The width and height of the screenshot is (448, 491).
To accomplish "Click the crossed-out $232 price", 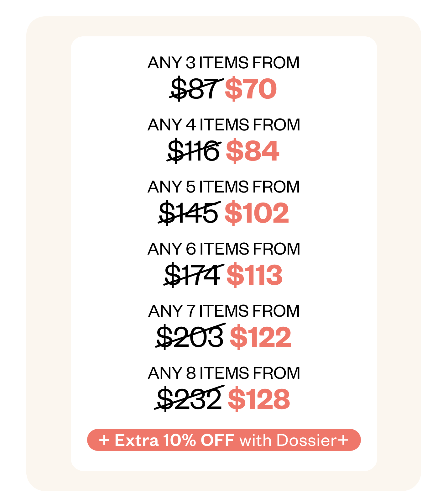I will pos(190,399).
